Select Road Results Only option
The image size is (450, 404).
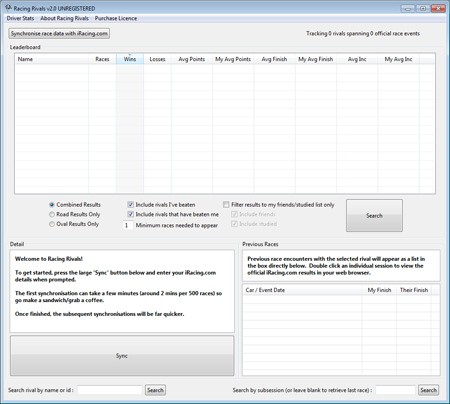52,214
